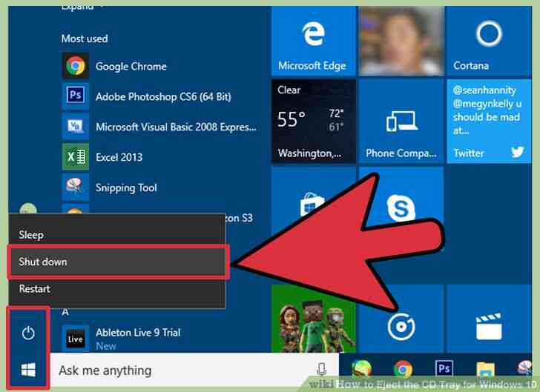The height and width of the screenshot is (392, 540).
Task: Click the Ask me anything search field
Action: [x=194, y=371]
